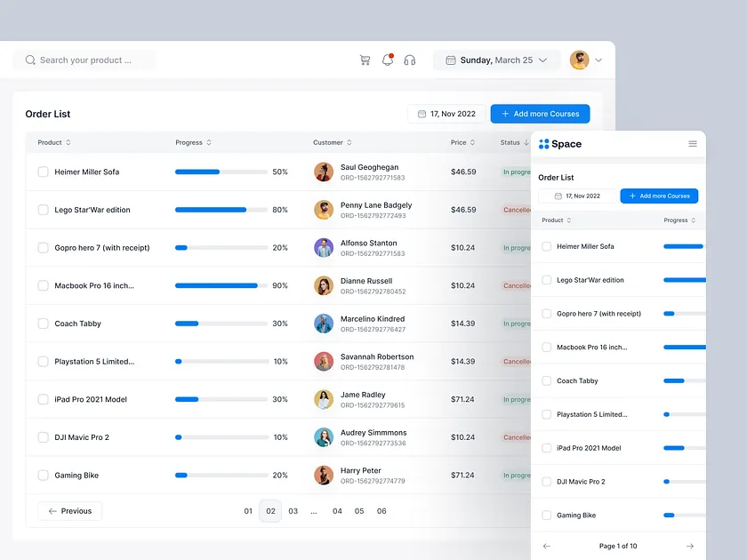
Task: Click the Add more Courses button
Action: click(540, 114)
